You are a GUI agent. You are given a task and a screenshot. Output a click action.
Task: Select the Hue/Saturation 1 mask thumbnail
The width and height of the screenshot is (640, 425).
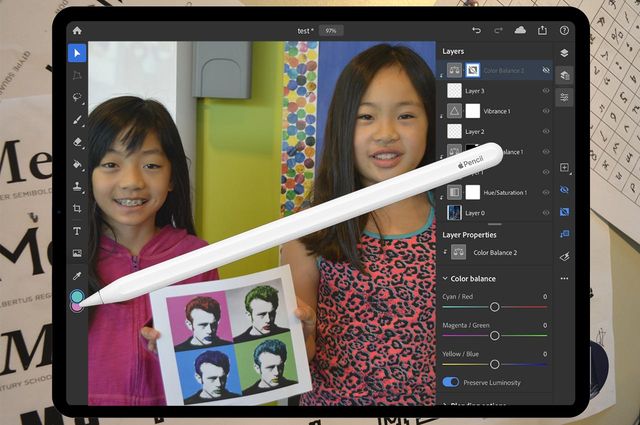pos(473,192)
